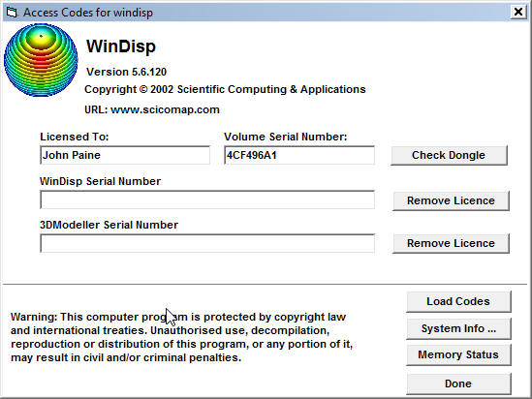Focus the Volume Serial Number field

[x=299, y=155]
